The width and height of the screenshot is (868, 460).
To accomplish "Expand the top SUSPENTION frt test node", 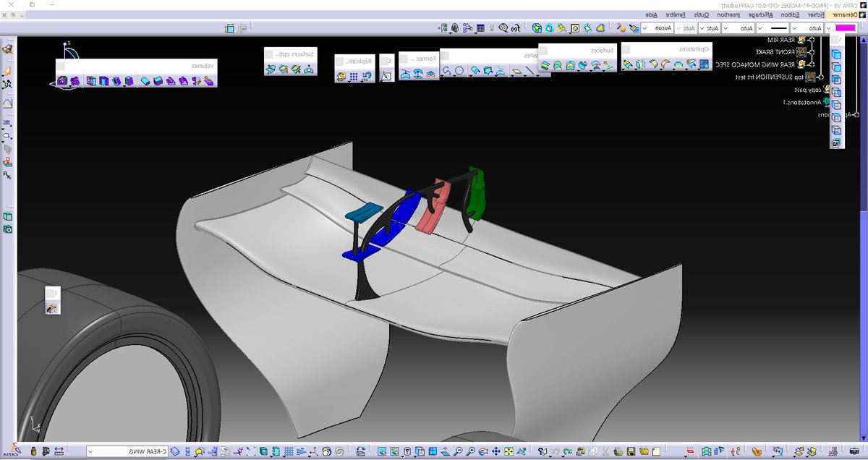I will click(x=821, y=77).
